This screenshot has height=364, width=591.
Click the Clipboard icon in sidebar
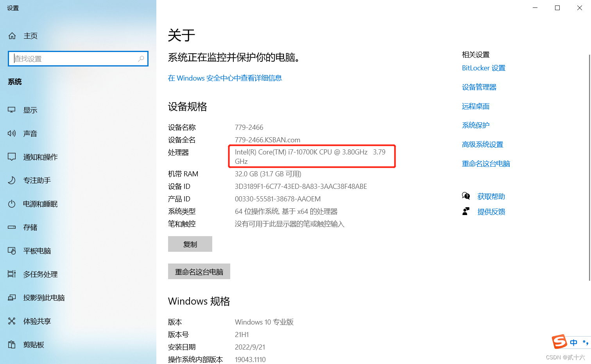click(x=12, y=344)
